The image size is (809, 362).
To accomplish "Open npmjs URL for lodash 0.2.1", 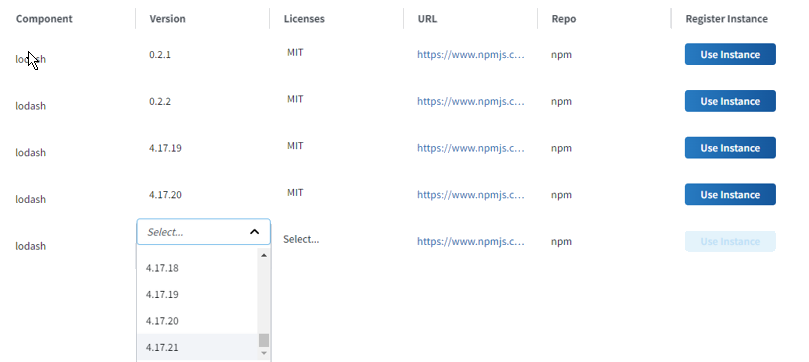I will tap(471, 54).
